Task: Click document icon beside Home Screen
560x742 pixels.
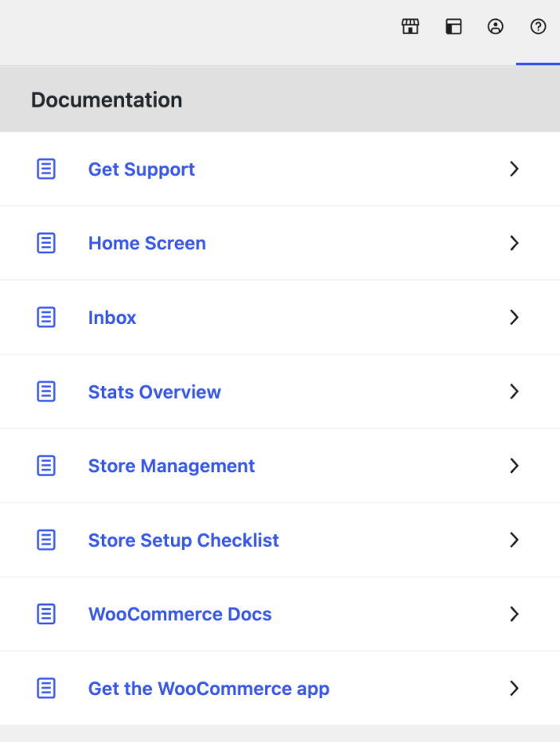Action: click(46, 244)
